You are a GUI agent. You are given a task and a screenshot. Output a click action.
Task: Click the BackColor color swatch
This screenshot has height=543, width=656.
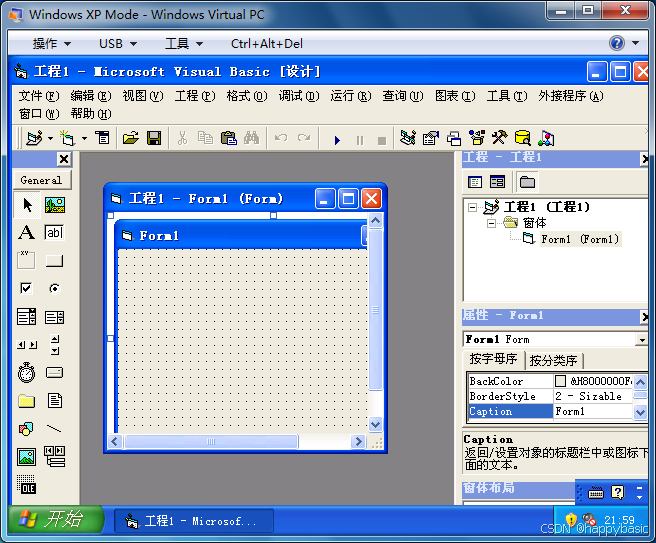560,381
